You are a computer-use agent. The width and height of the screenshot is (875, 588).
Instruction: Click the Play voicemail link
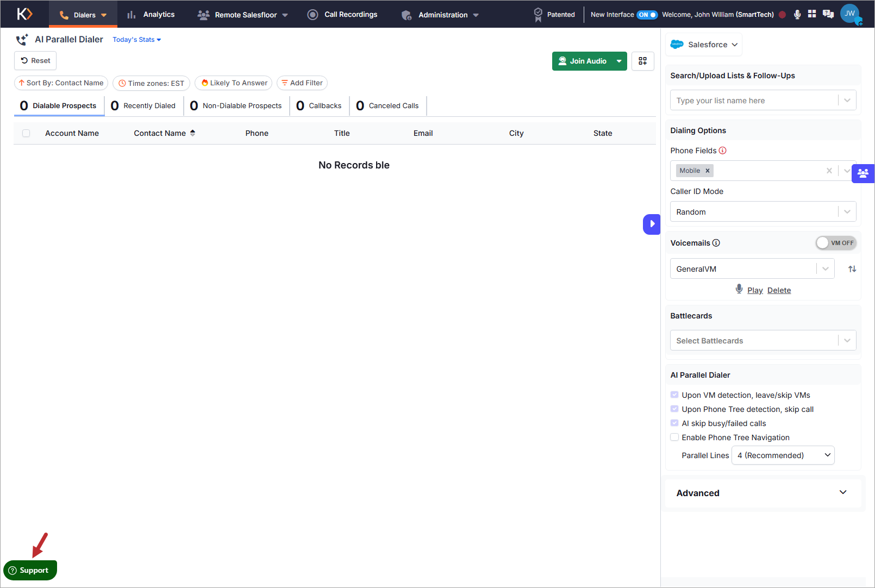pos(755,290)
